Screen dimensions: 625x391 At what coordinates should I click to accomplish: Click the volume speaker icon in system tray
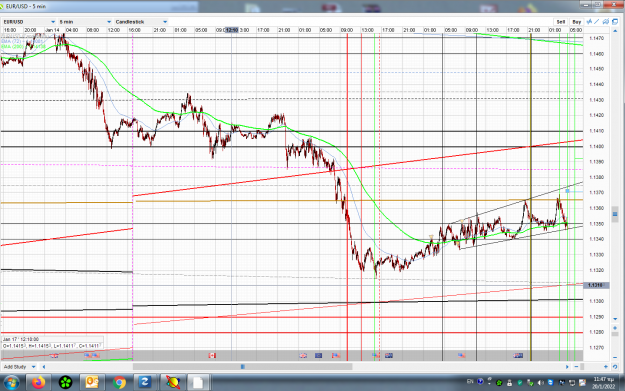(x=541, y=383)
